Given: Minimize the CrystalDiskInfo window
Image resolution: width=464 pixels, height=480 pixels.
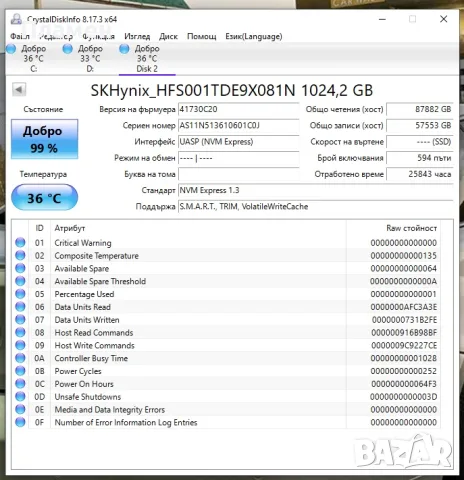Looking at the screenshot, I should [382, 19].
